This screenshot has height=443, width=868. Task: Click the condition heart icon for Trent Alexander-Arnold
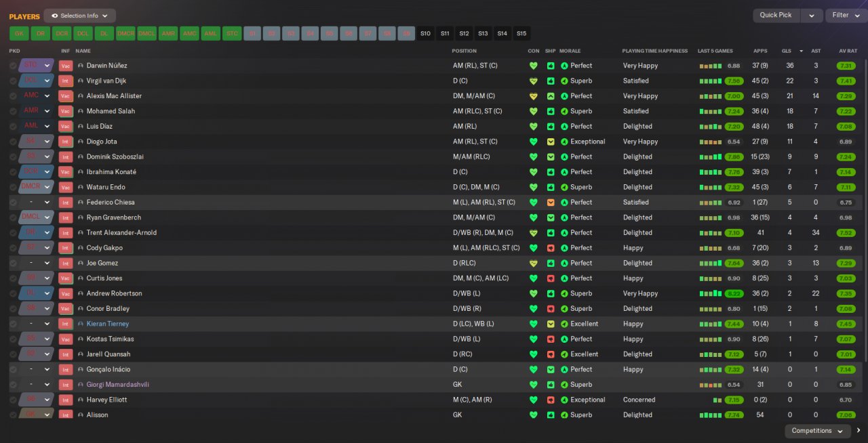pos(534,232)
